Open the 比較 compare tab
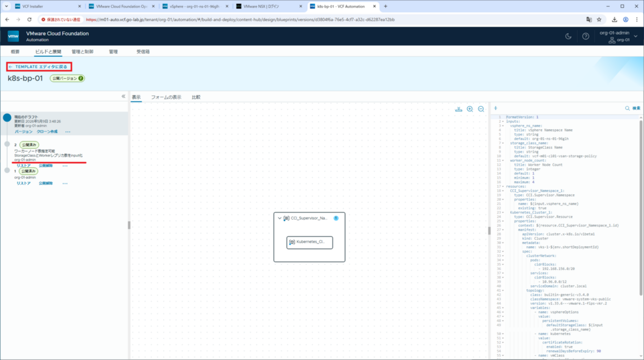The image size is (644, 360). (x=196, y=97)
